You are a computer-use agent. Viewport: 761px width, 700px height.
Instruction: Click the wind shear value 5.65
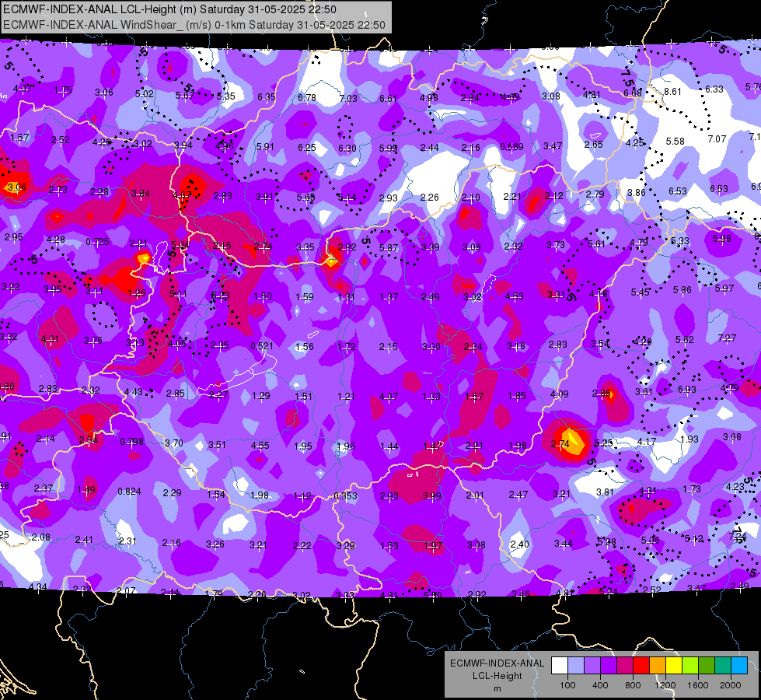click(x=305, y=198)
